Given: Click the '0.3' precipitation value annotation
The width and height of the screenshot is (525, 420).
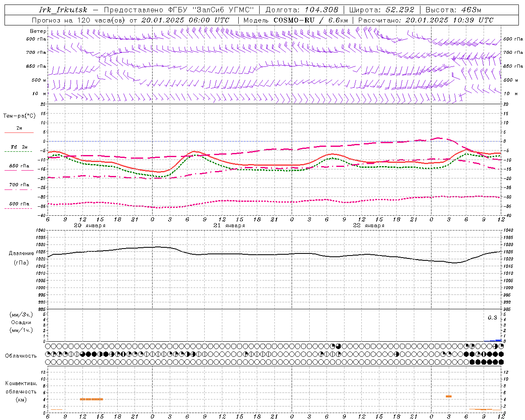Looking at the screenshot, I should pyautogui.click(x=492, y=318).
